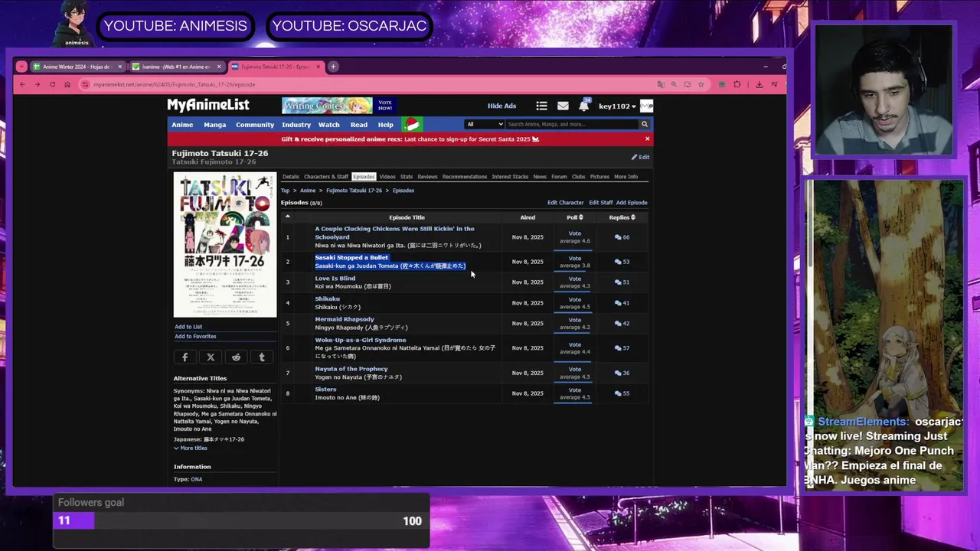Switch to the Interest Stacks tab
The width and height of the screenshot is (980, 551).
tap(510, 177)
